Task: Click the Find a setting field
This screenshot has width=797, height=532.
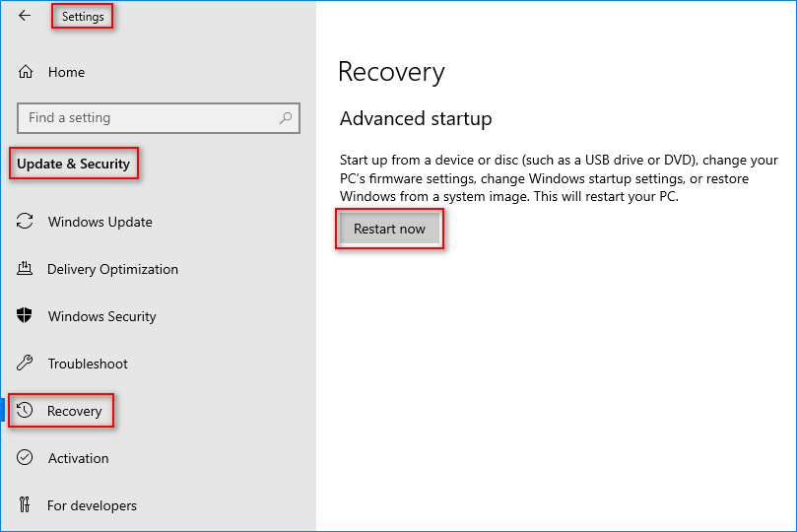Action: coord(159,118)
